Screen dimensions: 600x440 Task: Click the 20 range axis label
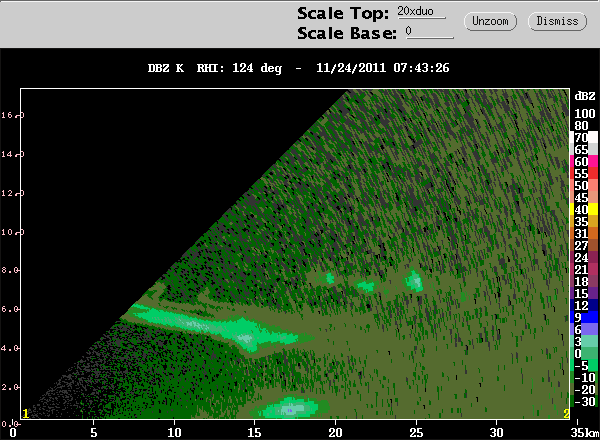click(x=335, y=433)
